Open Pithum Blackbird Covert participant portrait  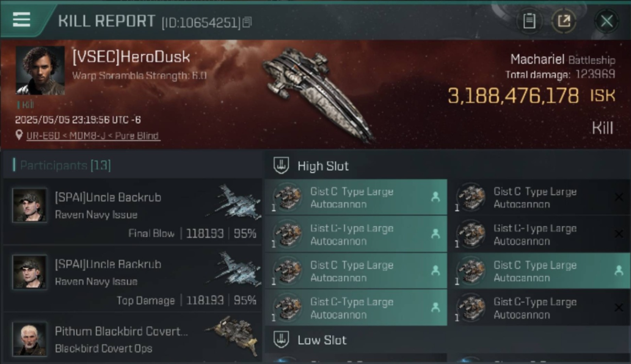(30, 339)
